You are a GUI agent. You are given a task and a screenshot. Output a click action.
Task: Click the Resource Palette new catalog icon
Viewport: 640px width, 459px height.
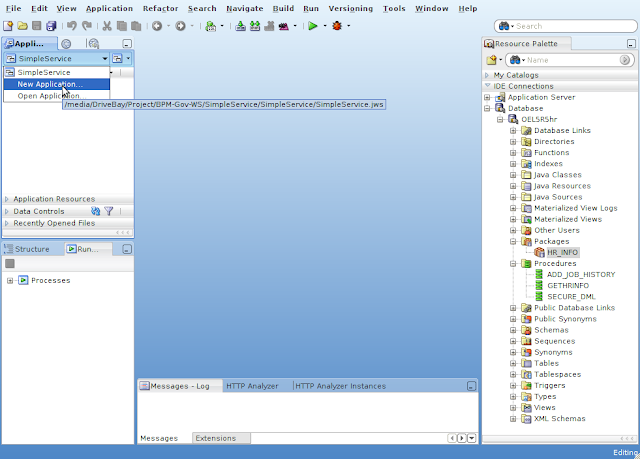pyautogui.click(x=491, y=60)
